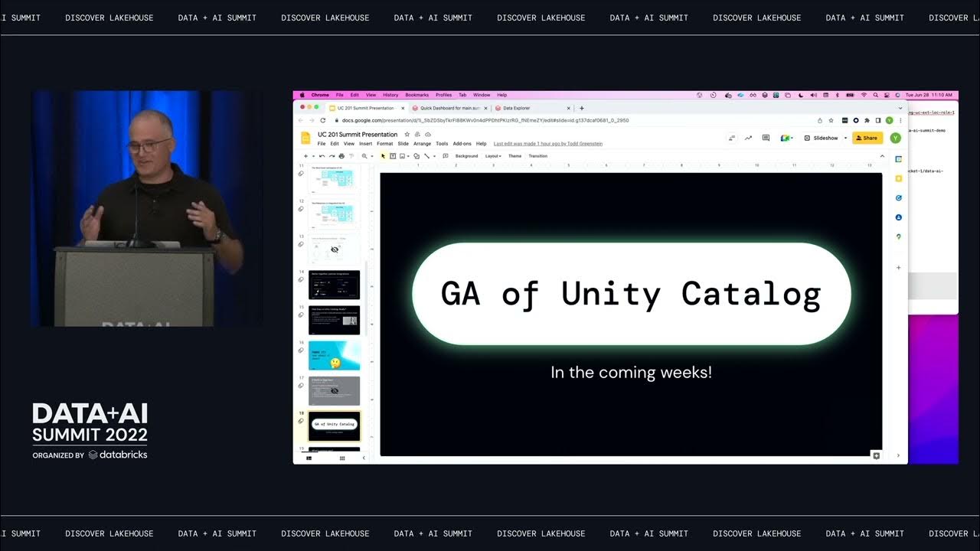
Task: Open the Format menu in Slides
Action: point(384,144)
